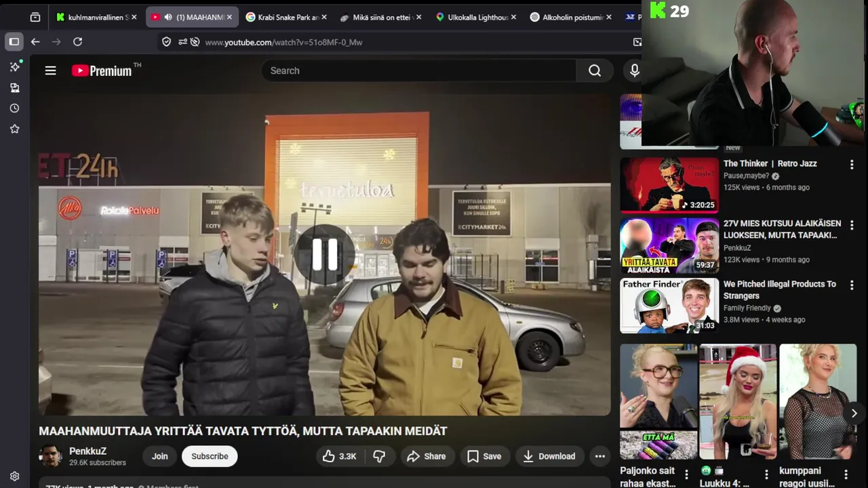The image size is (868, 488).
Task: Close the Krabi Snake Park tab
Action: coord(324,17)
